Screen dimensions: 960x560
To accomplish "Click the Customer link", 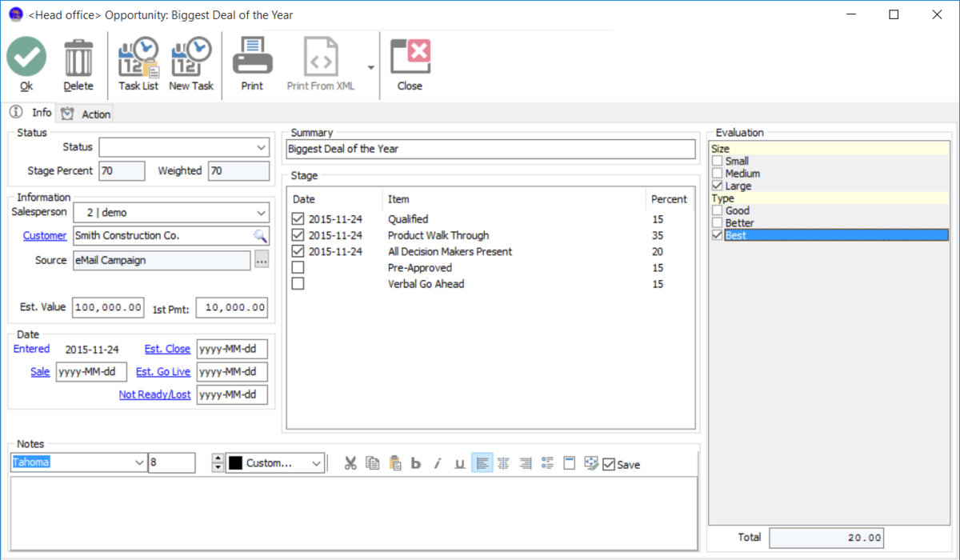I will [x=44, y=235].
